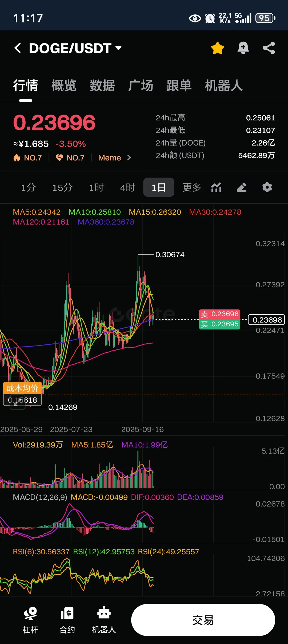Switch to 概览 tab
The height and width of the screenshot is (644, 288).
pos(64,86)
